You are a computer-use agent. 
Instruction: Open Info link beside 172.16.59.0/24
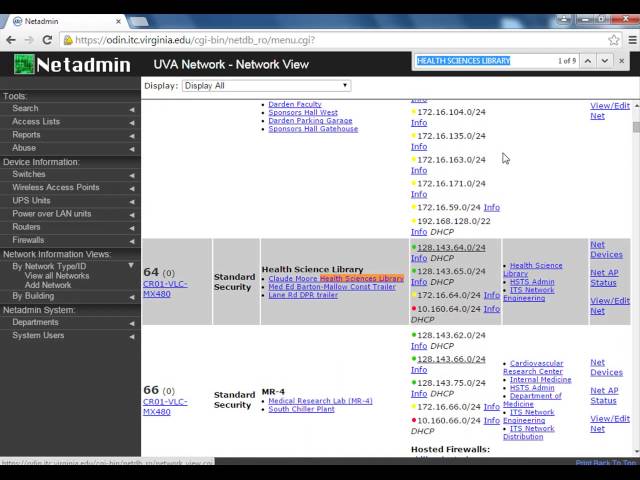click(x=492, y=208)
